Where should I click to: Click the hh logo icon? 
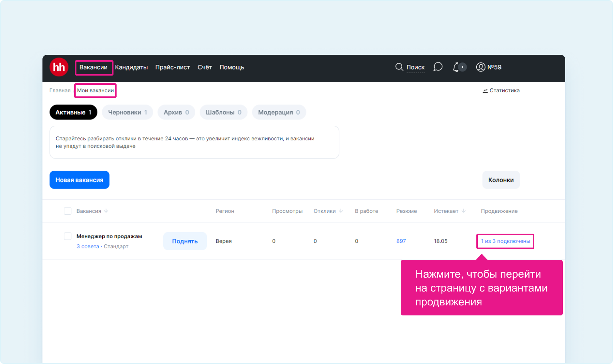point(59,67)
